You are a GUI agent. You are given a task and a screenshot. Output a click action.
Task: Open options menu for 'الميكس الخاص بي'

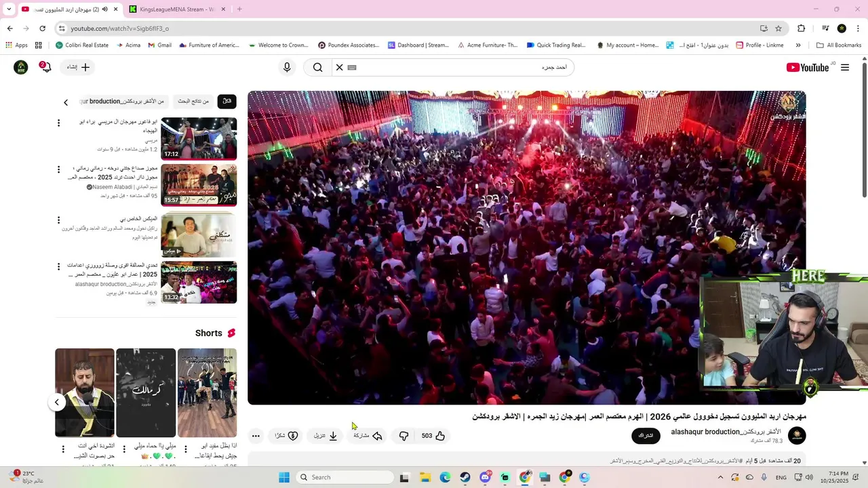coord(58,220)
